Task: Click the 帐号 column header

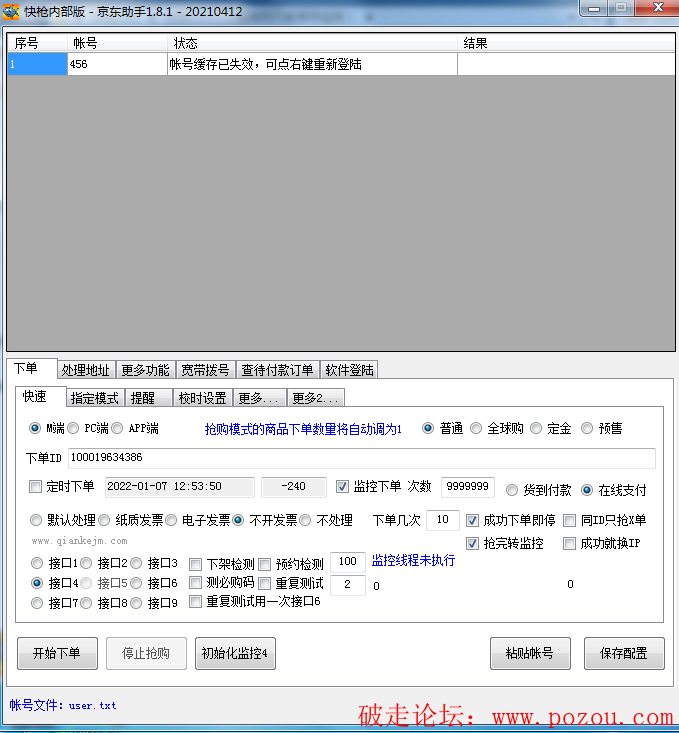Action: coord(117,43)
